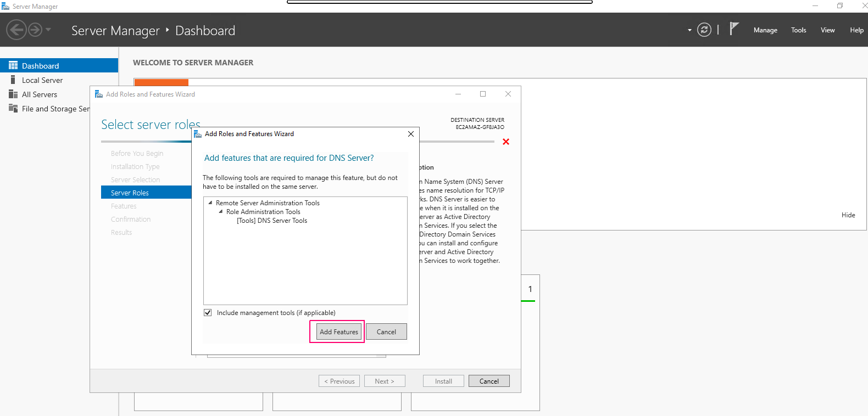The height and width of the screenshot is (416, 868).
Task: Click the Local Server icon
Action: pos(13,80)
